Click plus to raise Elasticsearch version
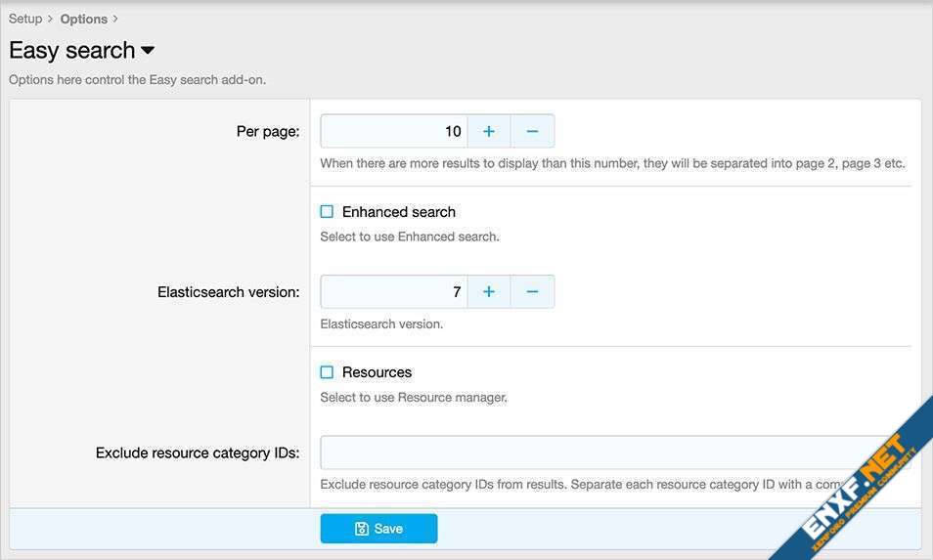Screen dimensions: 933x560 489,291
